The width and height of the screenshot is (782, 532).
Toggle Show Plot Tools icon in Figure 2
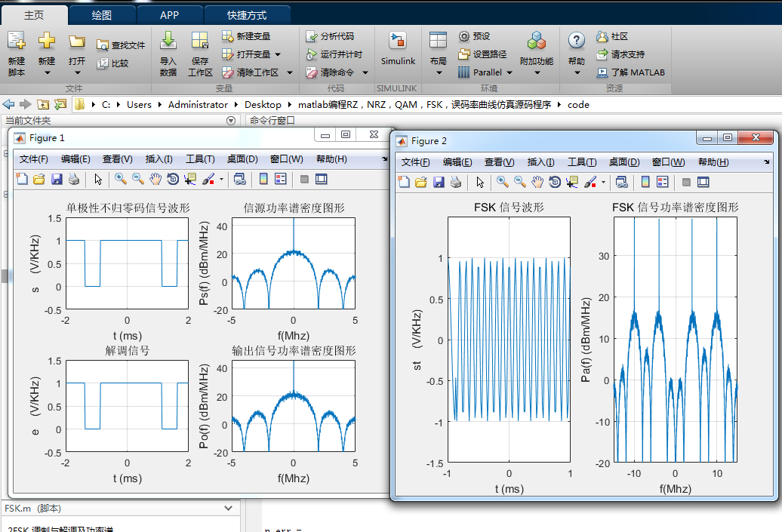703,182
